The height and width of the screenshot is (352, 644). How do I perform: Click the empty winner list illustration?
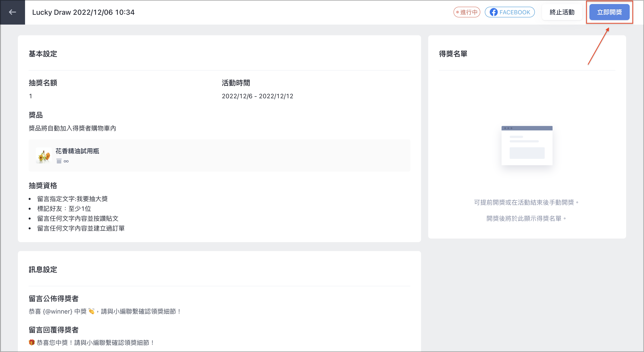pyautogui.click(x=527, y=146)
